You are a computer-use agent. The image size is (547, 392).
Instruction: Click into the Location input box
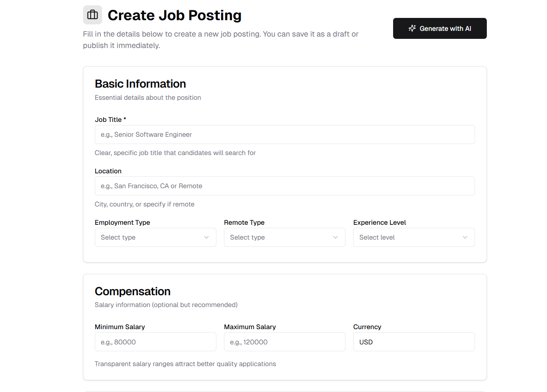pyautogui.click(x=285, y=186)
